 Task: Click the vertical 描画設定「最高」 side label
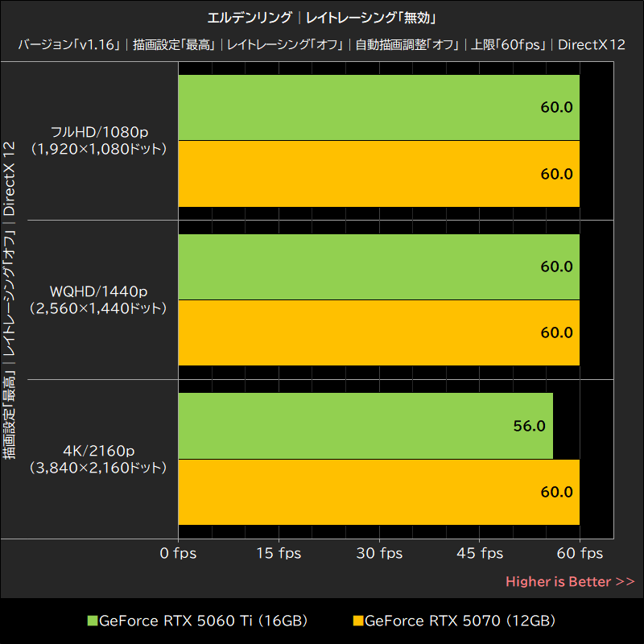click(x=9, y=414)
